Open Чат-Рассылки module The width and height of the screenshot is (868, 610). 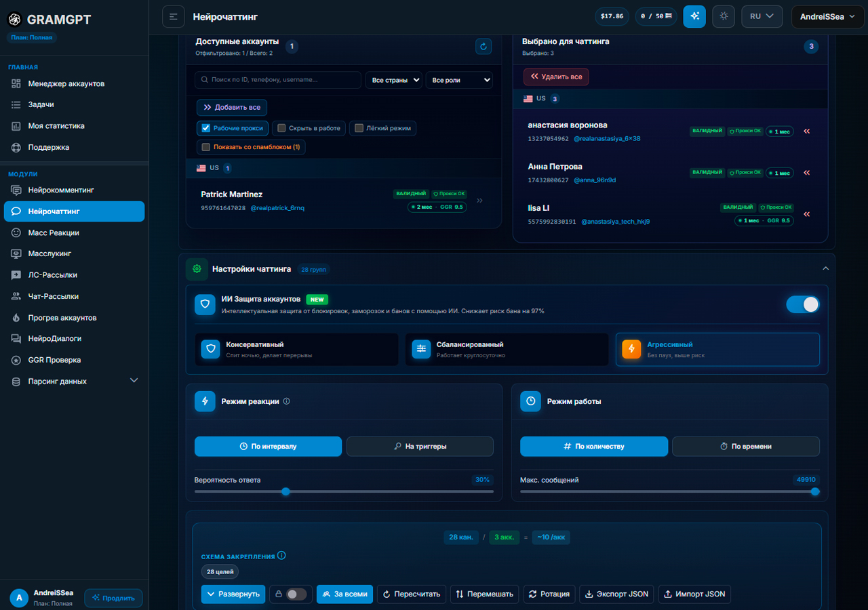click(75, 296)
